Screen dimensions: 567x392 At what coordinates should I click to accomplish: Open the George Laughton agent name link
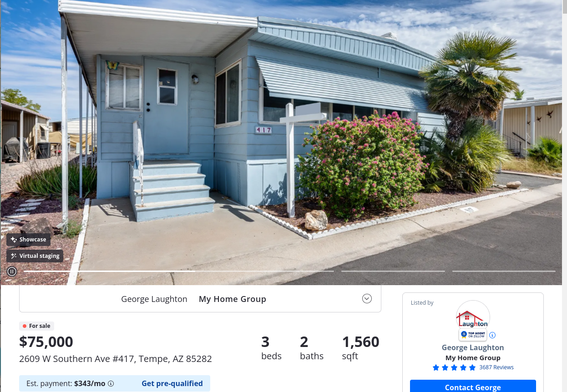(x=473, y=347)
